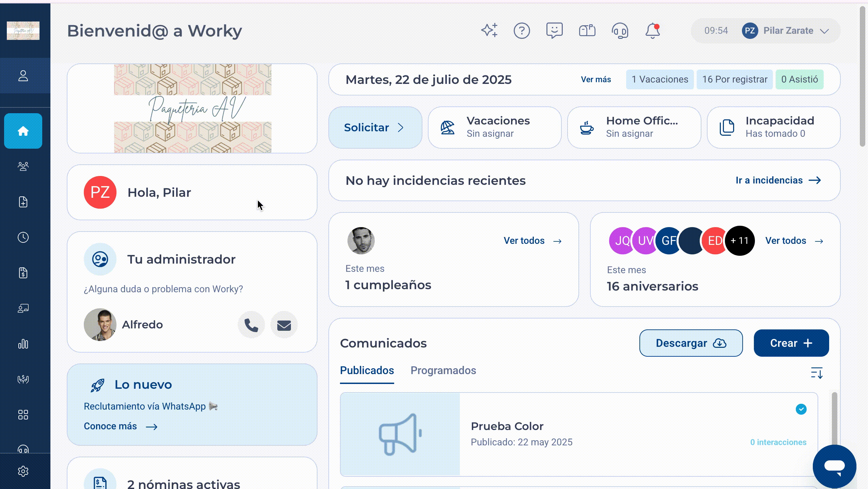This screenshot has width=868, height=489.
Task: Open the floating chat bubble widget
Action: coord(835,466)
